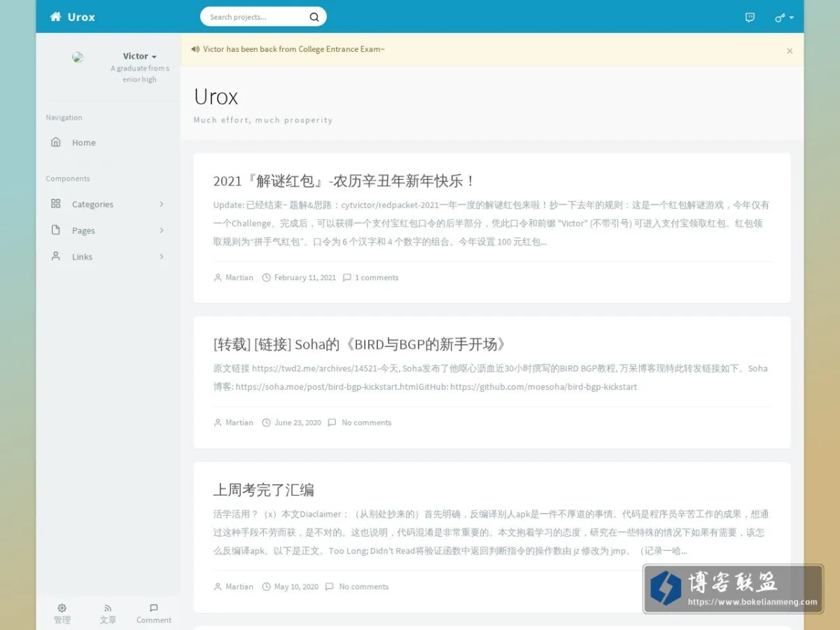840x630 pixels.
Task: Open the key icon dropdown in header
Action: click(x=784, y=17)
